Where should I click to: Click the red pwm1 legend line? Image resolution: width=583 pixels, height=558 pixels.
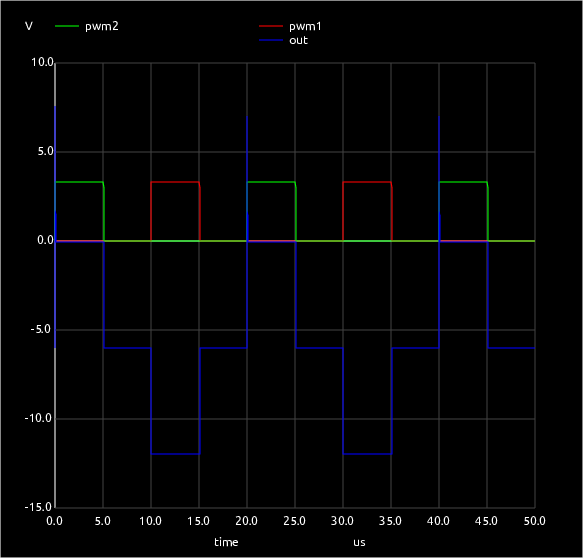coord(271,26)
